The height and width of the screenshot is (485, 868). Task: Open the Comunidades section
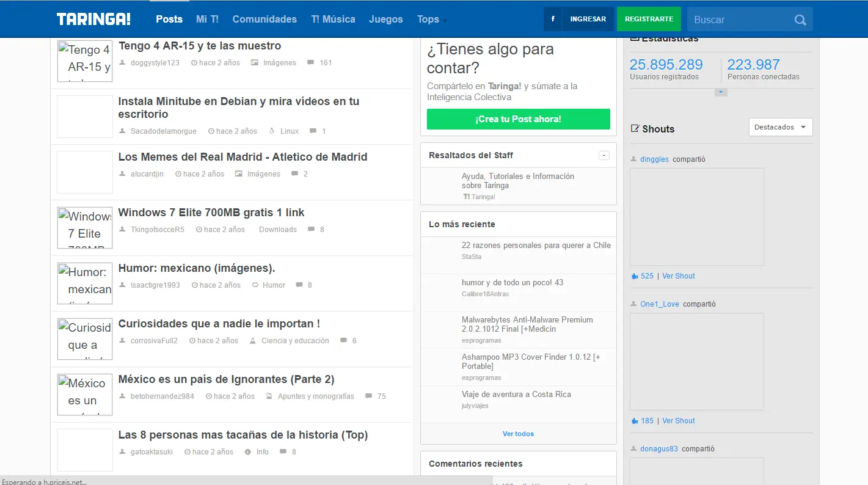264,19
